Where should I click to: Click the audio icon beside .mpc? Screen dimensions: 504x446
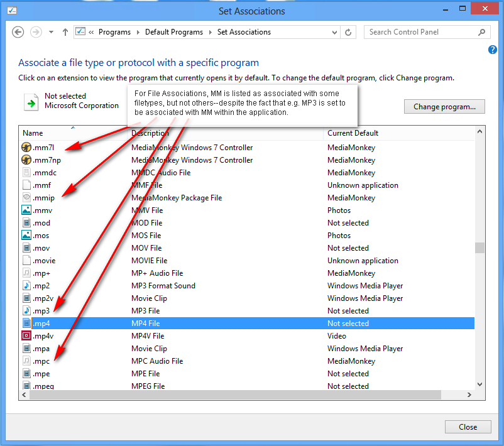tap(26, 361)
